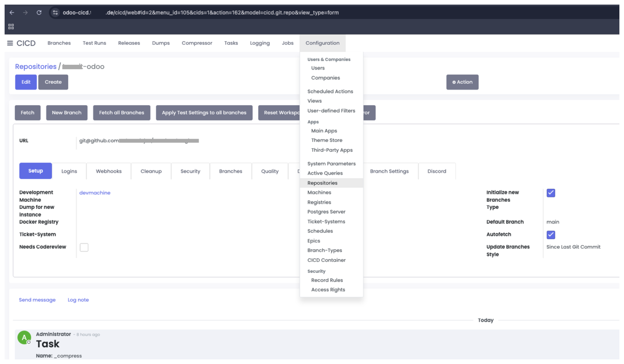The height and width of the screenshot is (364, 624).
Task: Open the browser apps grid icon
Action: pyautogui.click(x=11, y=27)
